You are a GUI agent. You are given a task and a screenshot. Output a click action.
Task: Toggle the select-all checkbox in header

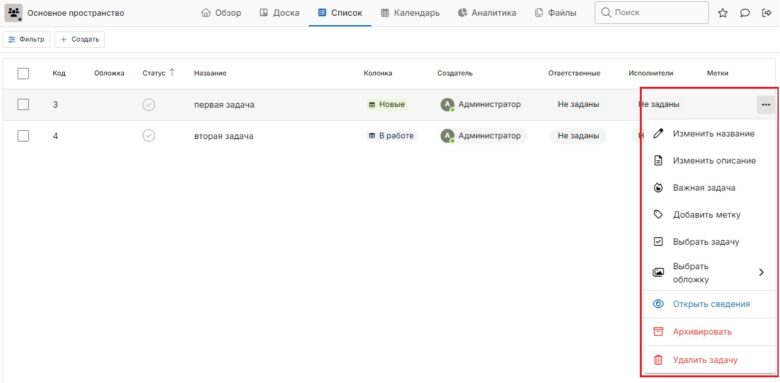pyautogui.click(x=23, y=74)
